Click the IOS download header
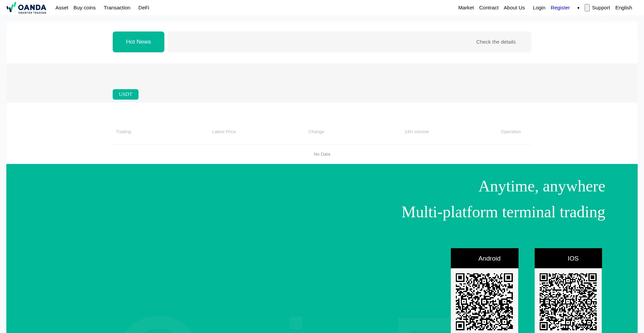Screen dimensions: 644x333 (x=568, y=258)
